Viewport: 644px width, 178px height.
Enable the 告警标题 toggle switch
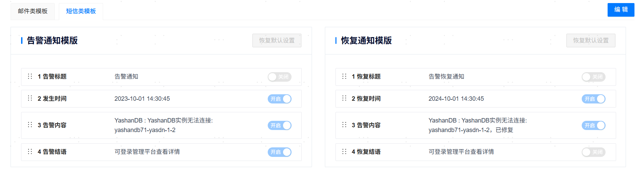click(x=279, y=77)
